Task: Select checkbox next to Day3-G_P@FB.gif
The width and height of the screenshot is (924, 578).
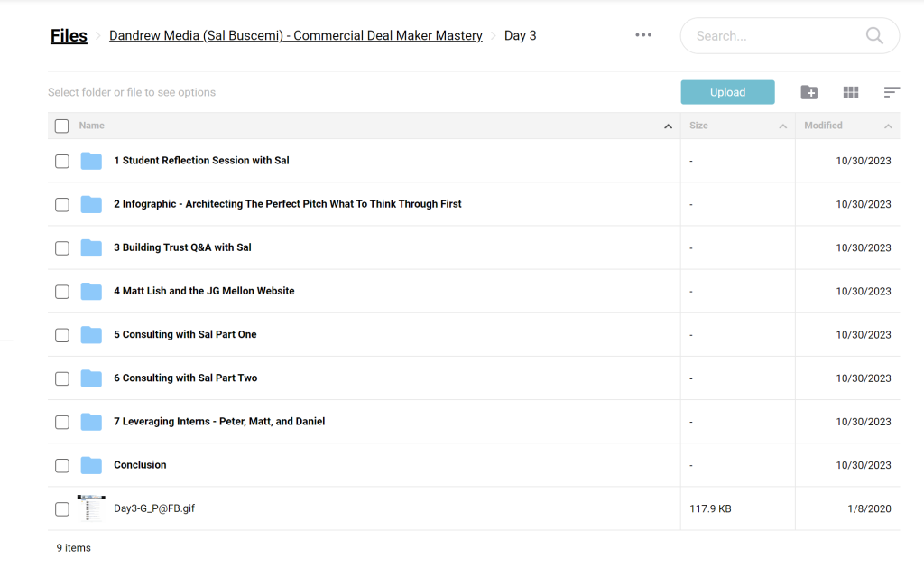Action: 61,509
